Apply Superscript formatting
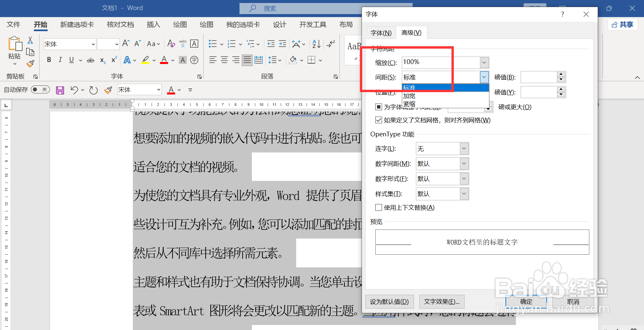The height and width of the screenshot is (330, 644). (114, 60)
